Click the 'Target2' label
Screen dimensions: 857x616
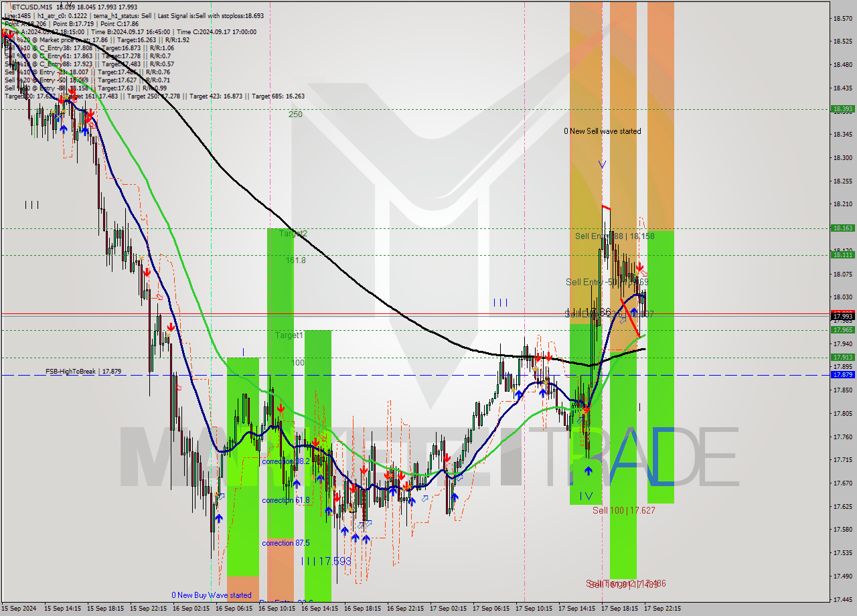pyautogui.click(x=293, y=234)
